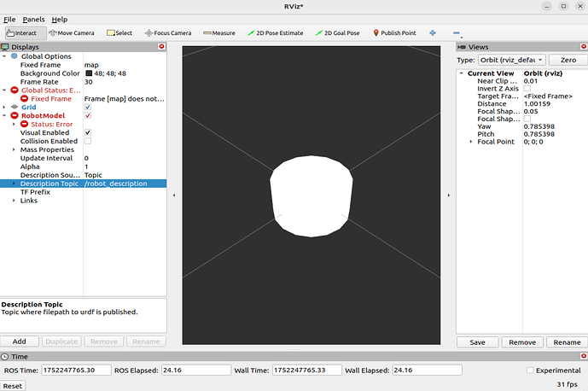
Task: Select the 2D Goal Pose tool
Action: 337,33
